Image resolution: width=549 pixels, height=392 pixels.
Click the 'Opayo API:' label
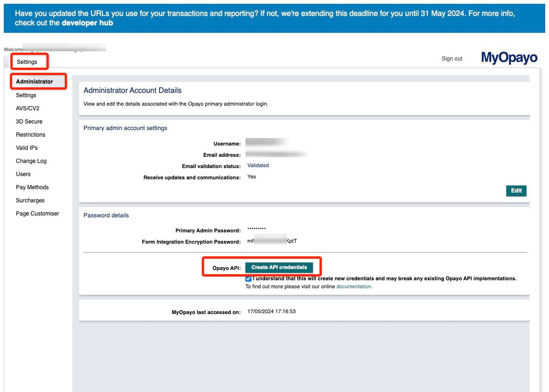point(227,268)
